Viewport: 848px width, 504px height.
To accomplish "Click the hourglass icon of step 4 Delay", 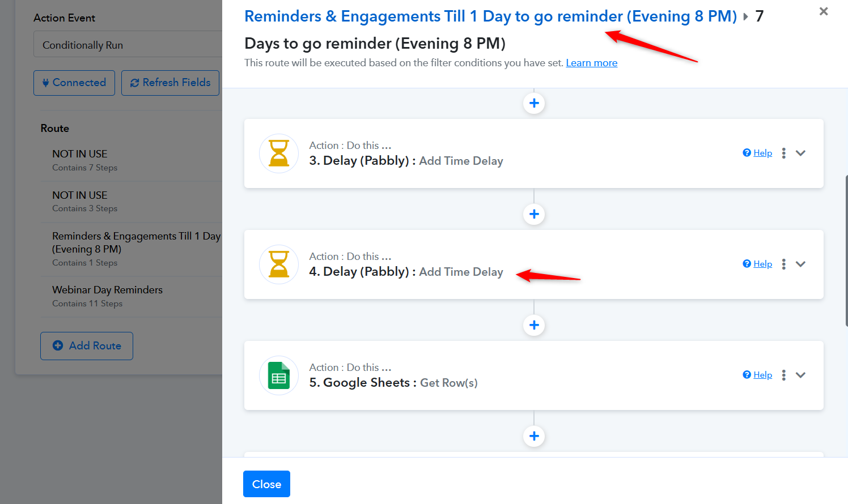I will click(x=278, y=264).
